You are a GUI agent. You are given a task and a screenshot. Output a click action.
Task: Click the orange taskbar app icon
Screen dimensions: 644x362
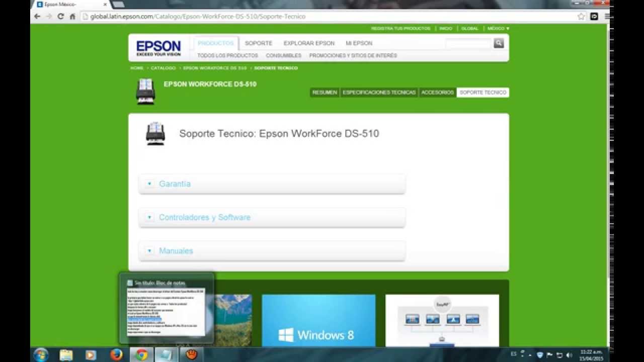tap(191, 354)
